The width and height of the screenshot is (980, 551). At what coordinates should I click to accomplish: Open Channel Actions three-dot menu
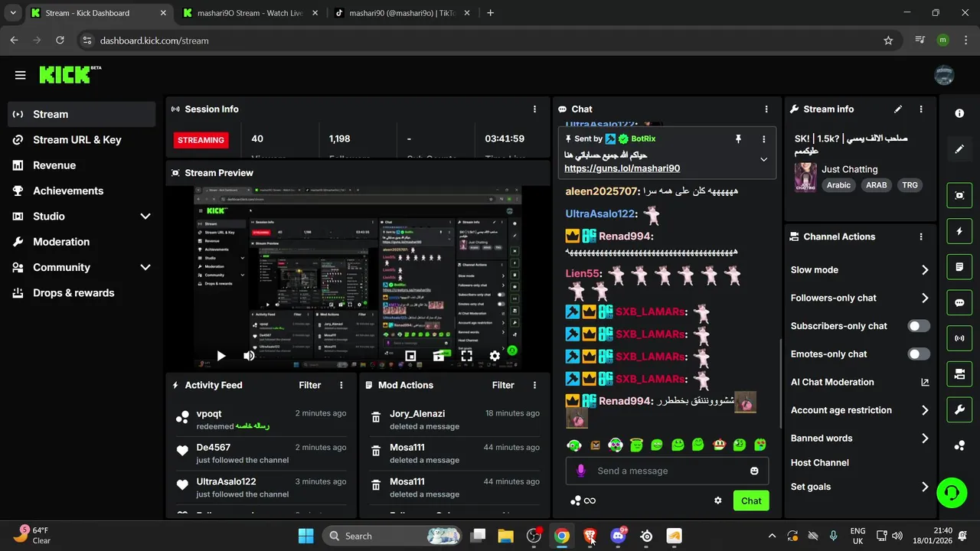click(921, 237)
